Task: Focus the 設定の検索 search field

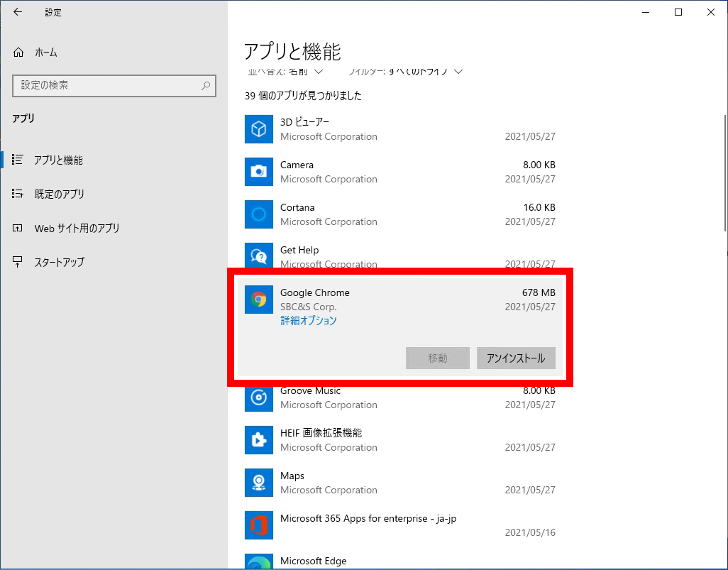Action: click(x=114, y=85)
